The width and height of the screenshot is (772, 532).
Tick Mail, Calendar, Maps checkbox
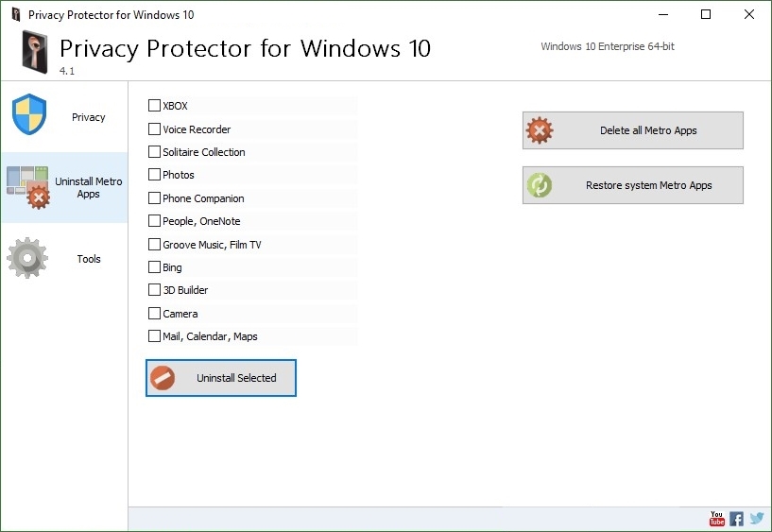[154, 335]
